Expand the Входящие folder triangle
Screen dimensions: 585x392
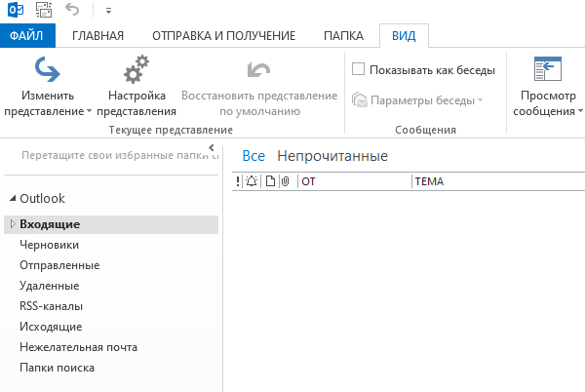tap(13, 223)
